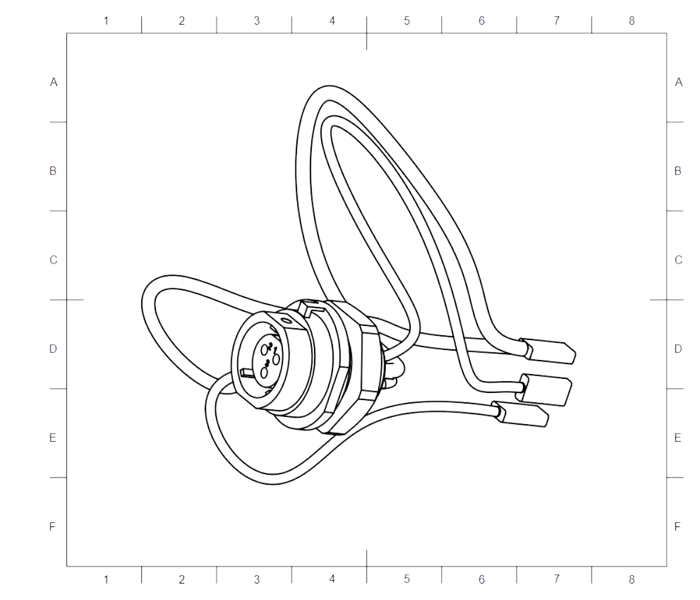Screen dimensions: 700x600
Task: Click the lower-right pin hole on the connector
Action: click(276, 358)
